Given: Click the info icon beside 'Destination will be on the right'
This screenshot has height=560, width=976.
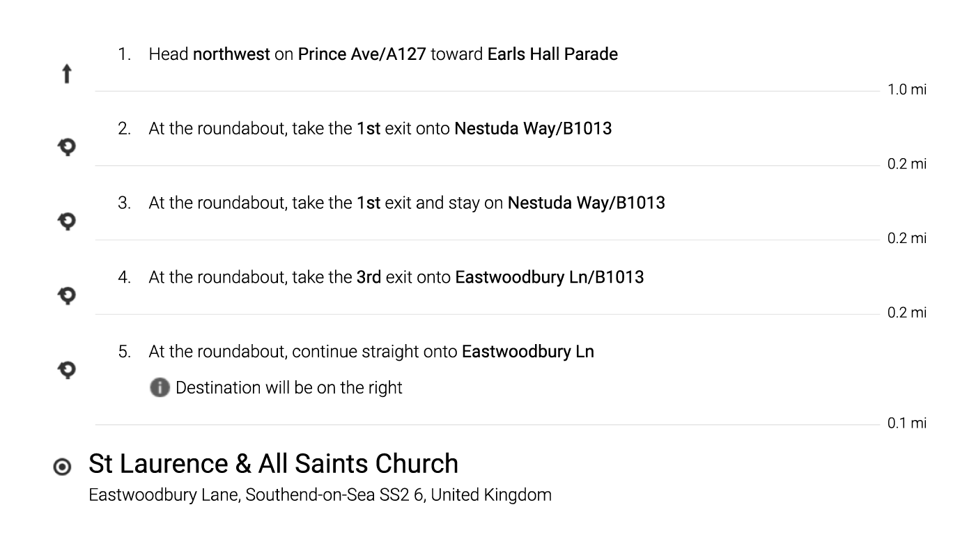Looking at the screenshot, I should [x=160, y=387].
